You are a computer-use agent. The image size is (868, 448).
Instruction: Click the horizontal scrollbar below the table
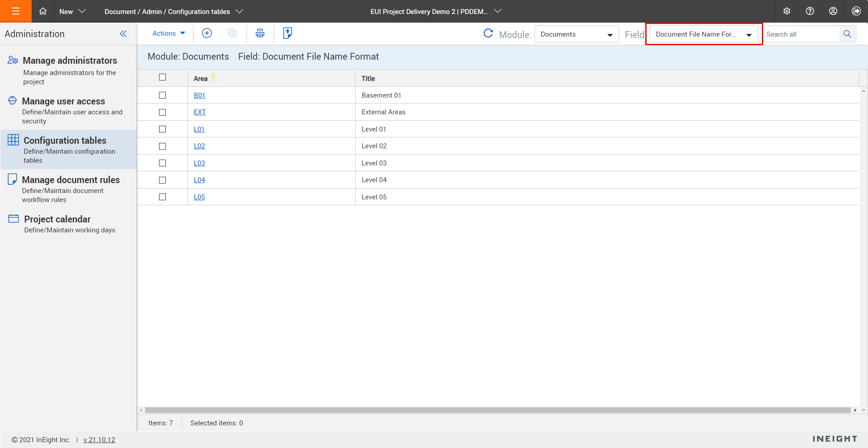tap(498, 410)
